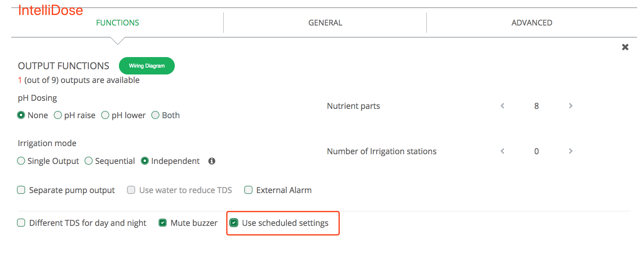The image size is (644, 253).
Task: Uncheck Use scheduled settings
Action: click(233, 222)
